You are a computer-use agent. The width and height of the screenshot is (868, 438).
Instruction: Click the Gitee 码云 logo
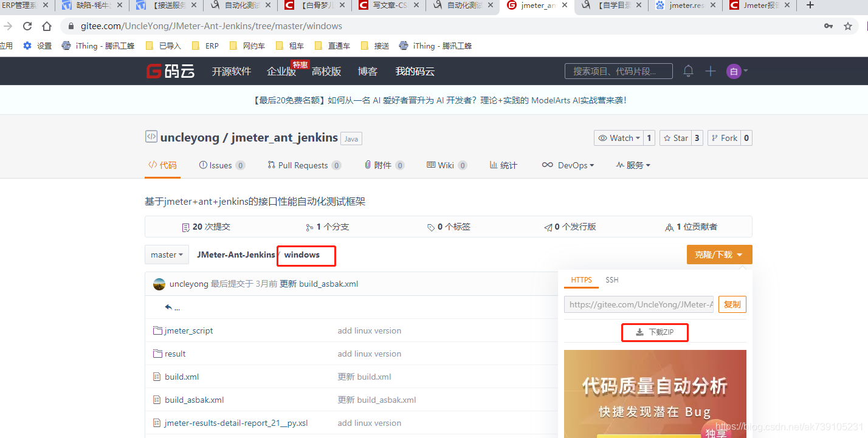click(x=170, y=71)
